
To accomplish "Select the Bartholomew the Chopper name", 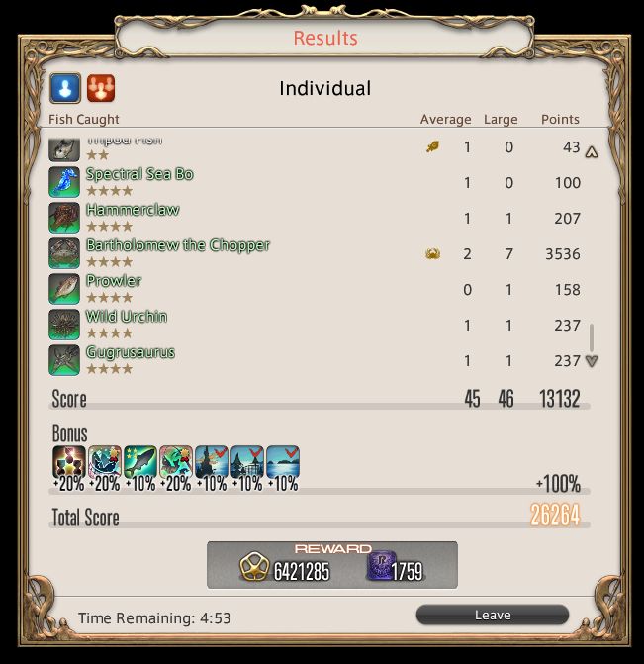I will click(x=178, y=245).
